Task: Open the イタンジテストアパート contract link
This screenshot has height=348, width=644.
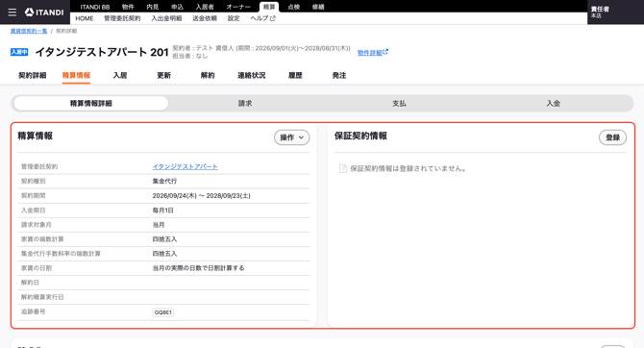Action: [186, 167]
